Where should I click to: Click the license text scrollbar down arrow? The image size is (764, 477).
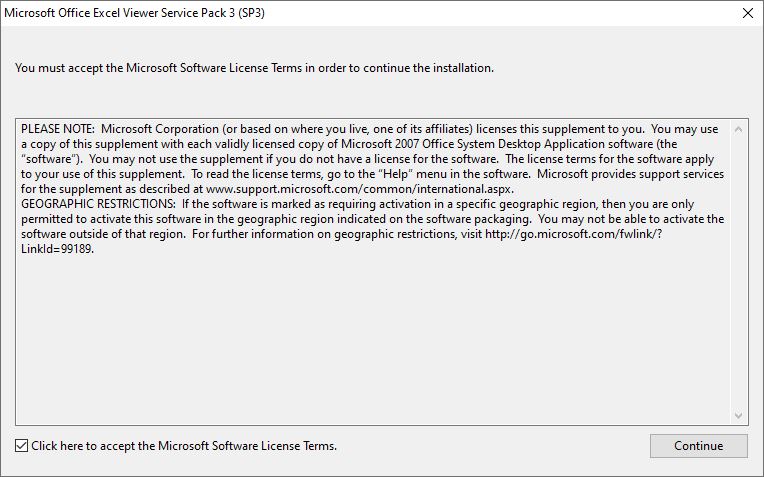click(x=738, y=416)
